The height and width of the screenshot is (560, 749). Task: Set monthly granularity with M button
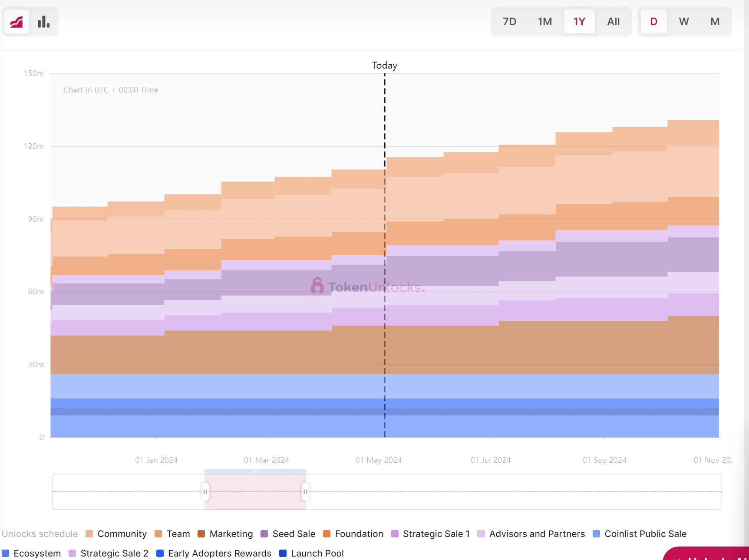pyautogui.click(x=715, y=22)
